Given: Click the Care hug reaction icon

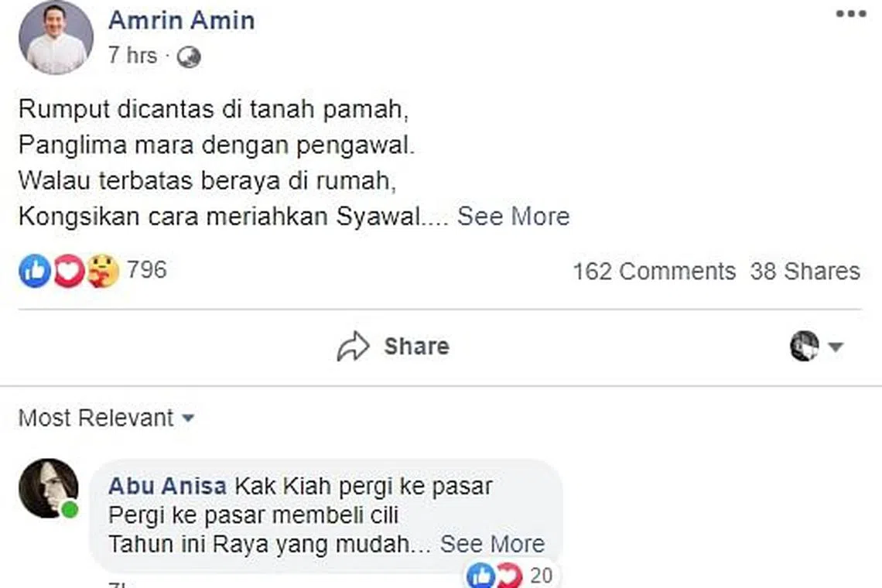Looking at the screenshot, I should (x=103, y=272).
